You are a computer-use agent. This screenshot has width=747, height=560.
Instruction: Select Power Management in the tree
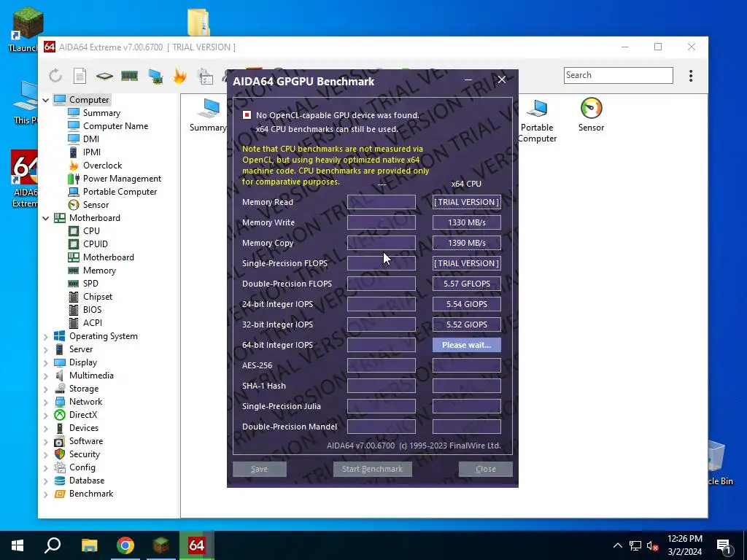click(122, 178)
